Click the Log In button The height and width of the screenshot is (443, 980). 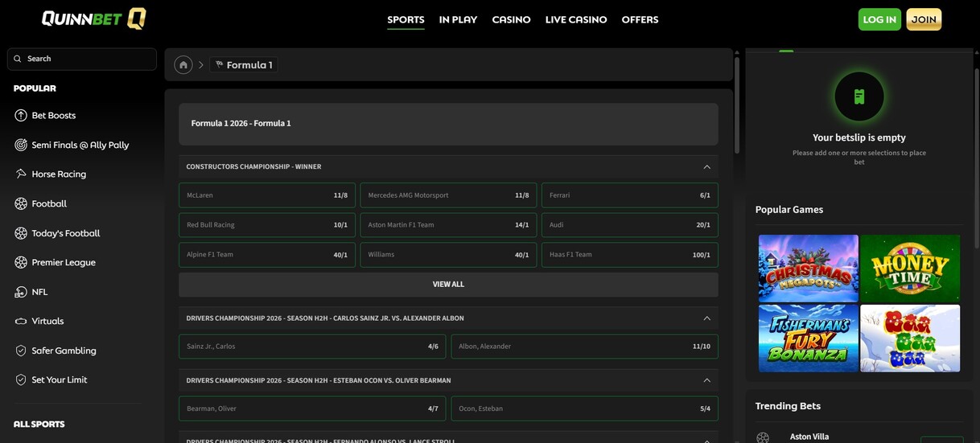pos(879,19)
